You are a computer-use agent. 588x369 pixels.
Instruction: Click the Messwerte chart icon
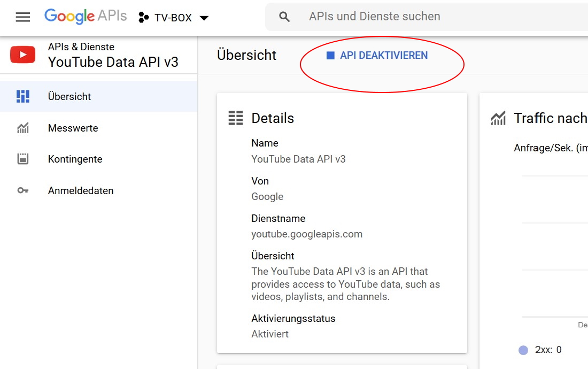23,128
